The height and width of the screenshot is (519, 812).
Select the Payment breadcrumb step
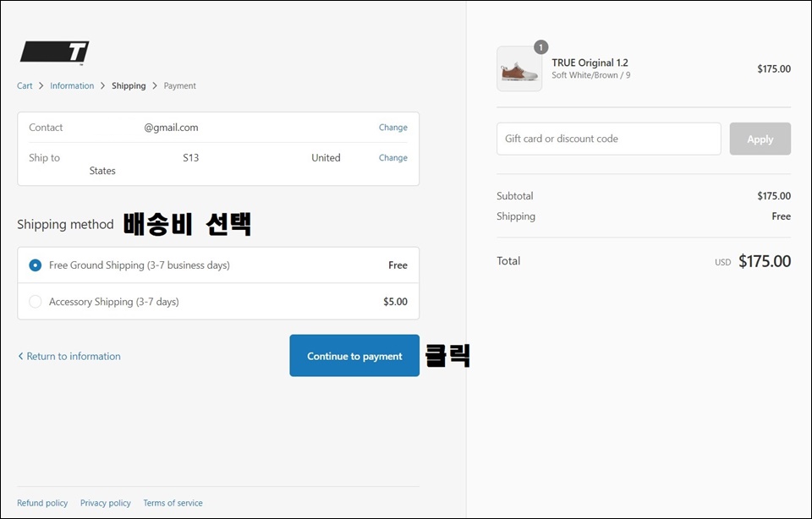[179, 86]
